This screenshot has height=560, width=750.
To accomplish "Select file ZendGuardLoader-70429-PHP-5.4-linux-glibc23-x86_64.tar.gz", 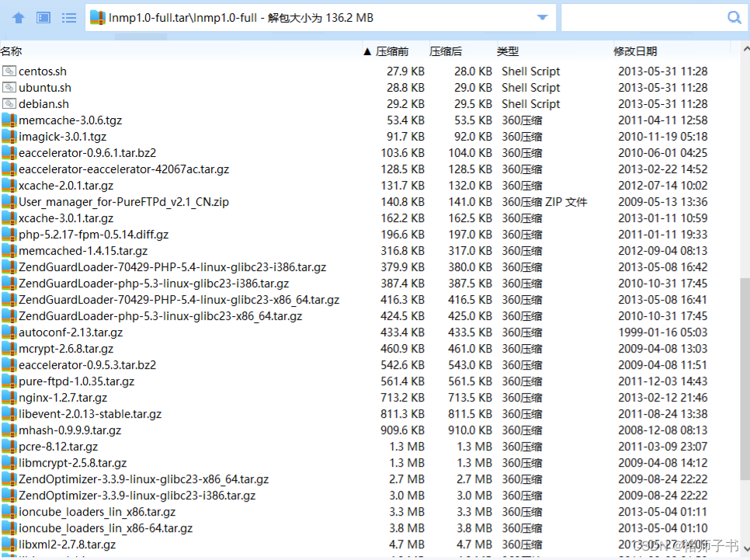I will 179,300.
